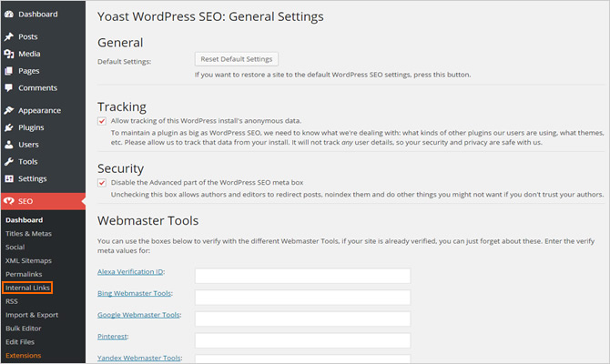The height and width of the screenshot is (364, 610).
Task: Focus the Google Webmaster Tools input field
Action: tap(302, 318)
